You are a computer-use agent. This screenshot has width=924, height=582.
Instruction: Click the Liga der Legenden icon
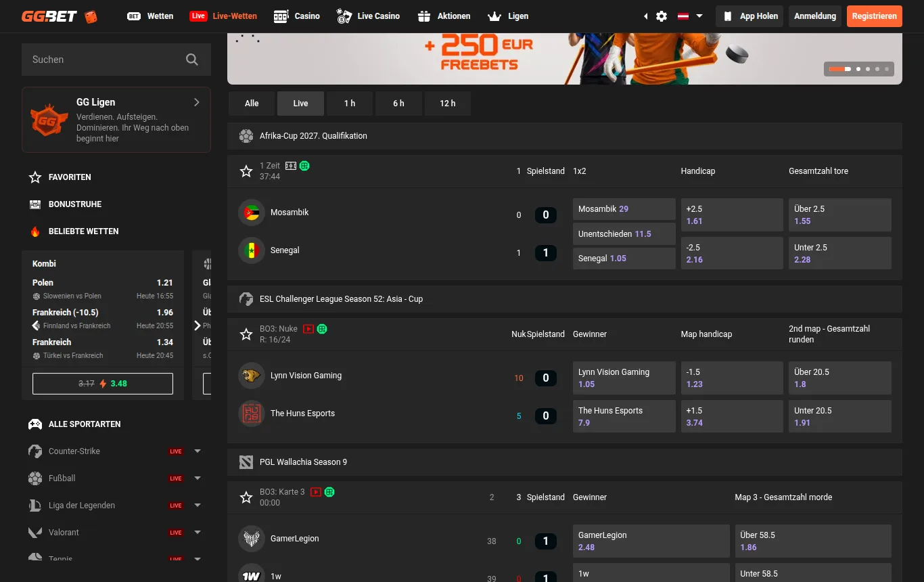click(x=35, y=506)
